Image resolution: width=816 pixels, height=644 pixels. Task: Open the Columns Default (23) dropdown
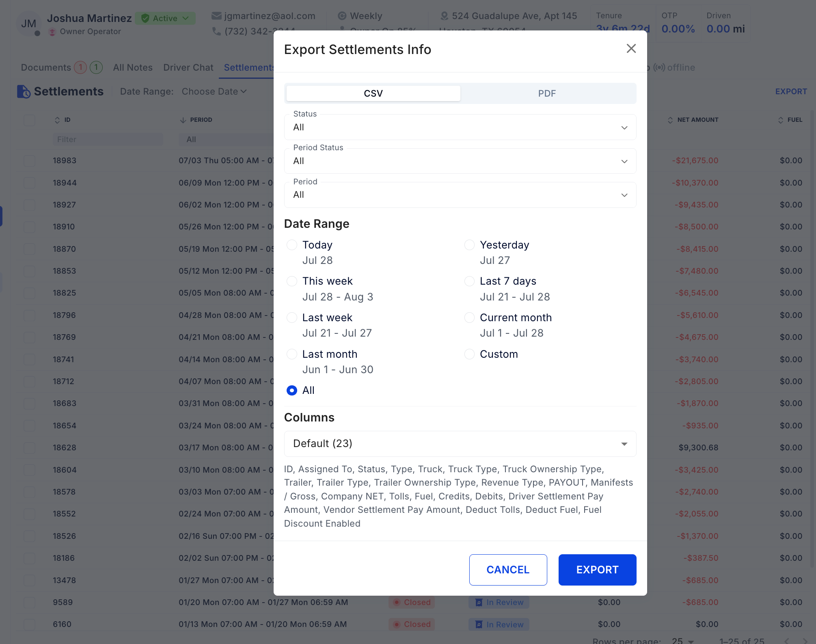(460, 443)
